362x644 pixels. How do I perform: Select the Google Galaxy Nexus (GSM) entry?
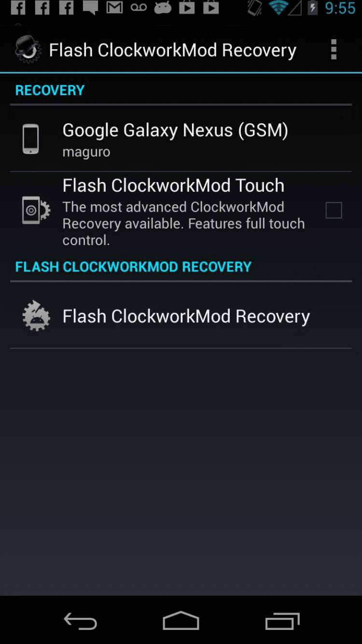coord(181,139)
